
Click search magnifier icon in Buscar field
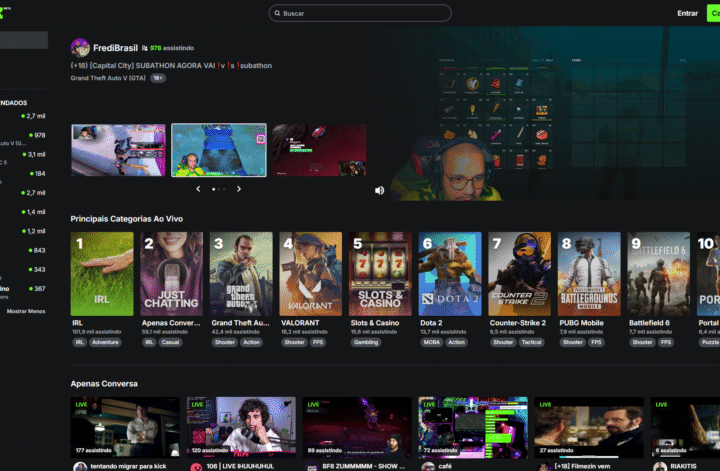click(277, 13)
